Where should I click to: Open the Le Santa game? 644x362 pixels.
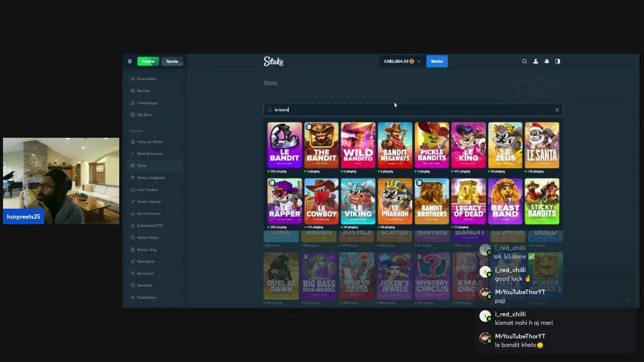coord(542,145)
